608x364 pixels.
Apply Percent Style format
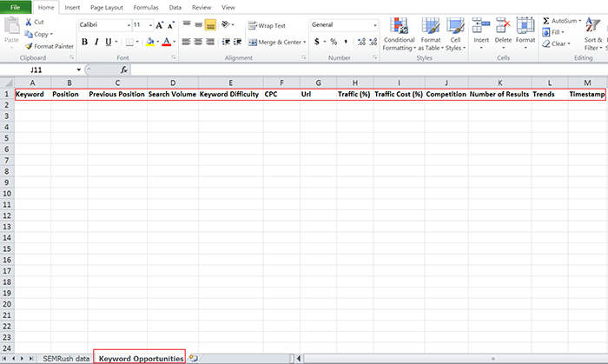(x=334, y=42)
